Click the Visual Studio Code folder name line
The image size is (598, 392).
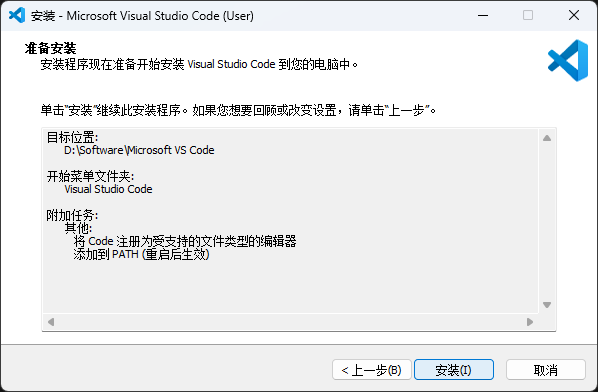click(x=108, y=189)
